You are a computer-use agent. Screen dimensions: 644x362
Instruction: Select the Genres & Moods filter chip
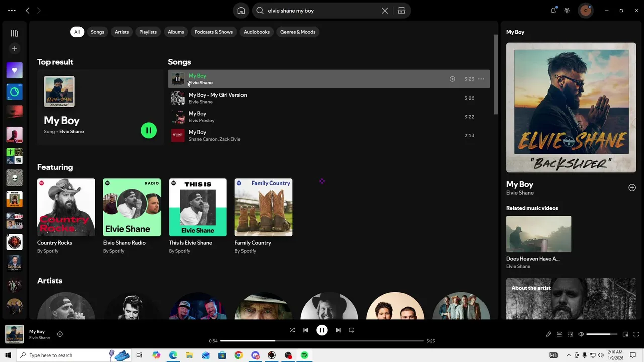tap(298, 32)
